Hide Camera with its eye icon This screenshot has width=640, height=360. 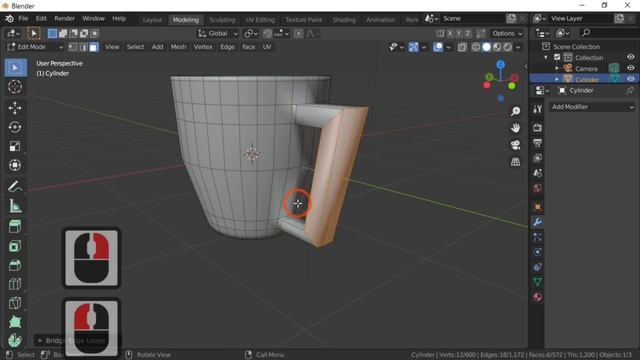631,68
